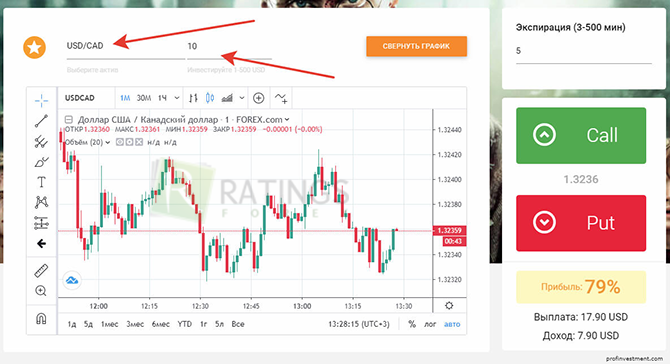Set date range to 1мес
The width and height of the screenshot is (670, 364).
[109, 324]
